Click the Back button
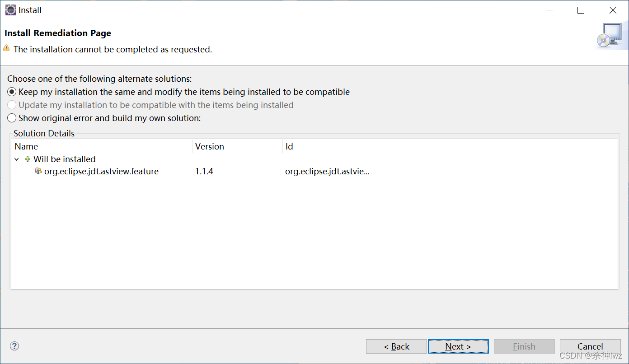 pyautogui.click(x=396, y=346)
